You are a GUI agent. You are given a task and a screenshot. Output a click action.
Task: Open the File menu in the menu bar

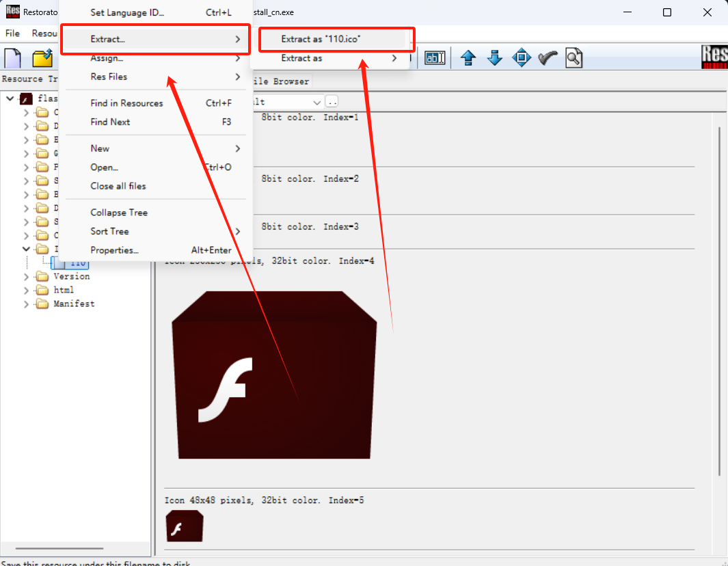(12, 33)
